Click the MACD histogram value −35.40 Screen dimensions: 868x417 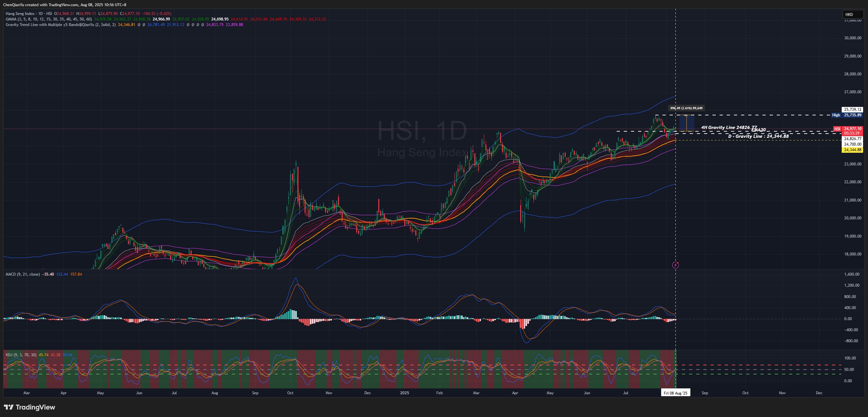(x=47, y=274)
